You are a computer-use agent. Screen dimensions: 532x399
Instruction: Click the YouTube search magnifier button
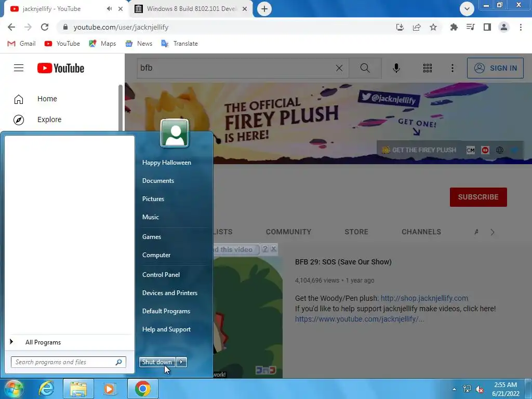coord(365,68)
